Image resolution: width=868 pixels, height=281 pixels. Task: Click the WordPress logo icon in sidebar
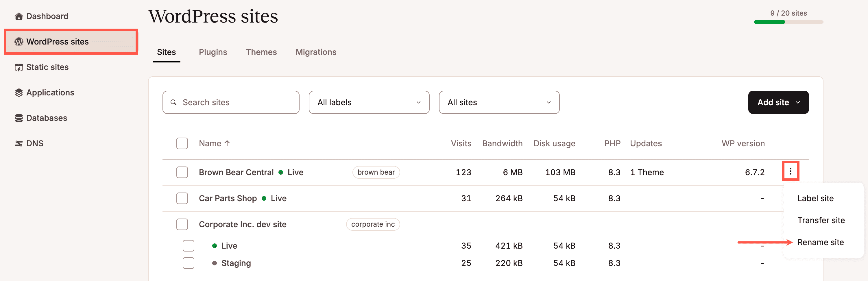coord(19,41)
